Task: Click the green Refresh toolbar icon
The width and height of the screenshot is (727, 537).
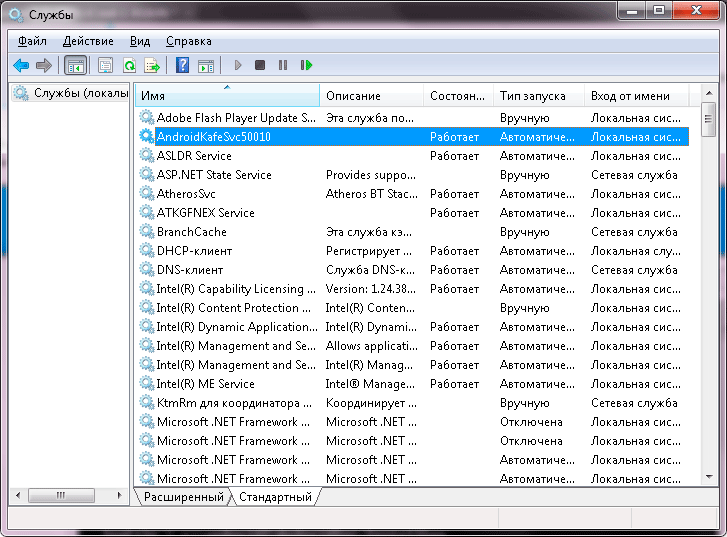Action: tap(129, 66)
